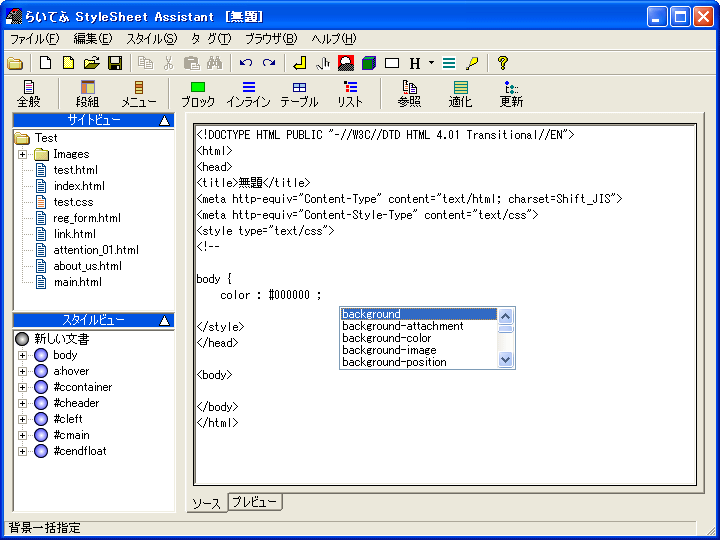The height and width of the screenshot is (540, 720).
Task: Undo the last edit
Action: click(246, 63)
